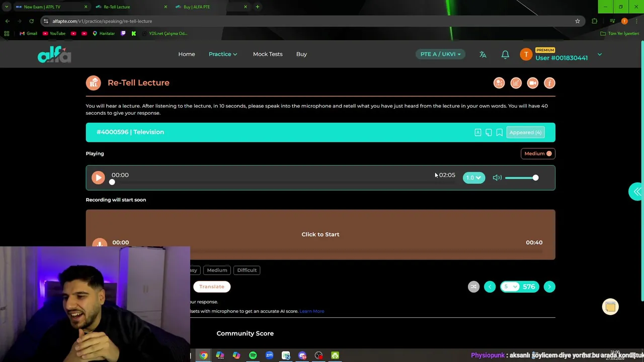Click the user avatar 'T'
Screen dimensions: 644x362
pos(526,54)
